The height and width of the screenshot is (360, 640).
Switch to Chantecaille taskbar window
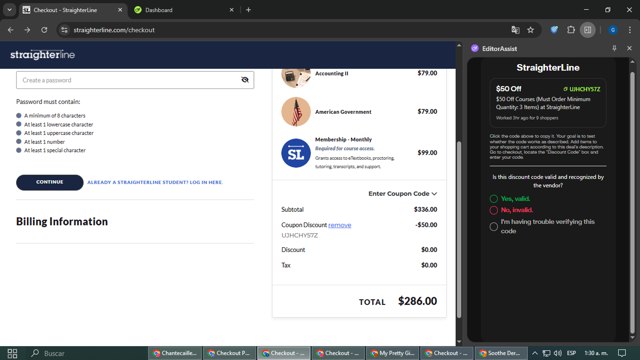coord(175,353)
